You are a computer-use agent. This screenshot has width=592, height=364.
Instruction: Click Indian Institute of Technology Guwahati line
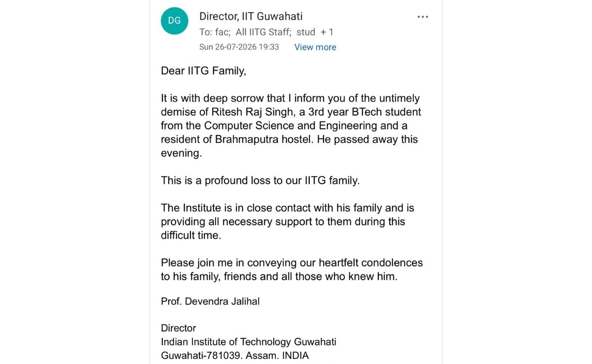click(x=249, y=341)
